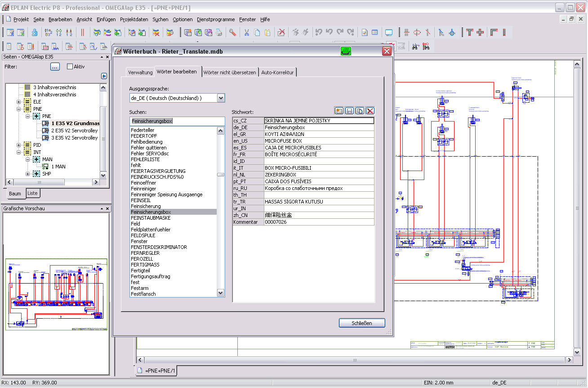This screenshot has height=388, width=588.
Task: Switch to the Verwaltung tab
Action: (140, 72)
